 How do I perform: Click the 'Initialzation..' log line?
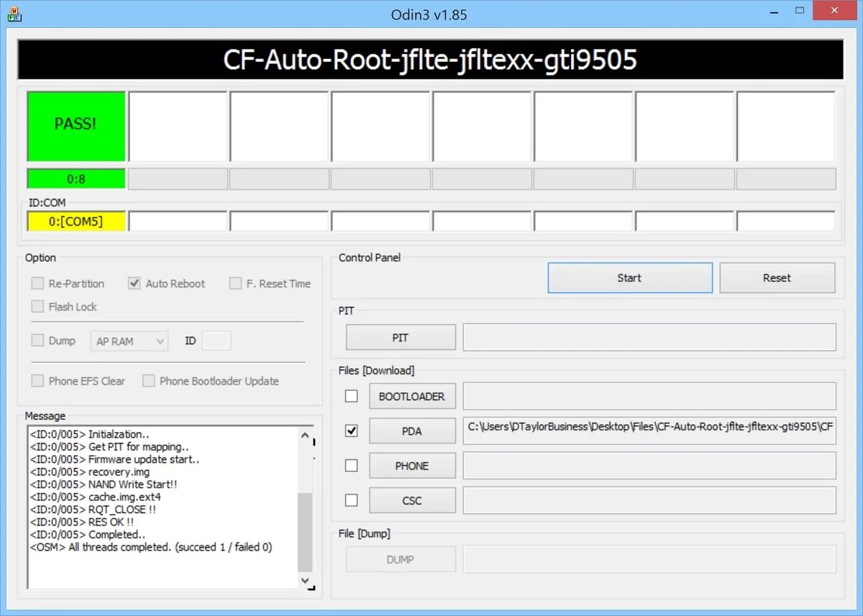click(x=89, y=434)
